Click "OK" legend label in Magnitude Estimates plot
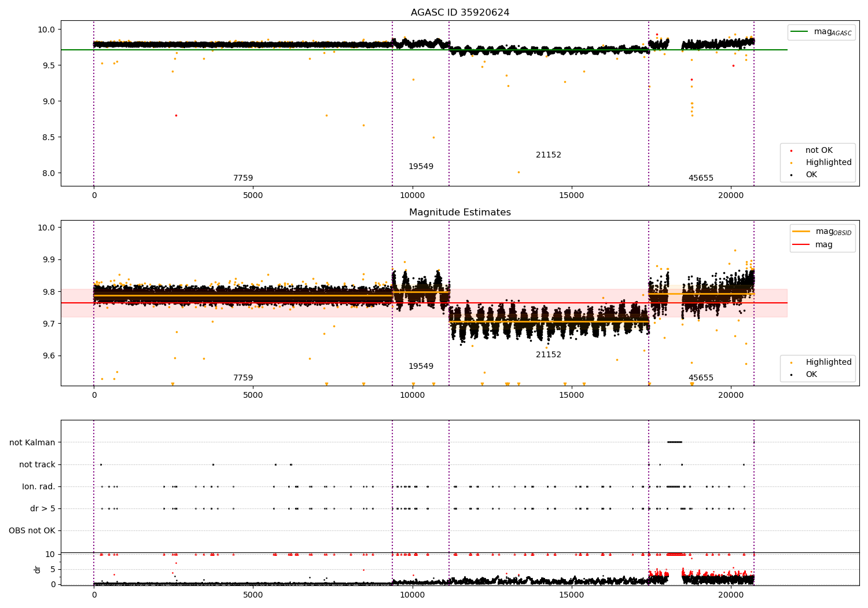This screenshot has width=868, height=608. tap(811, 375)
